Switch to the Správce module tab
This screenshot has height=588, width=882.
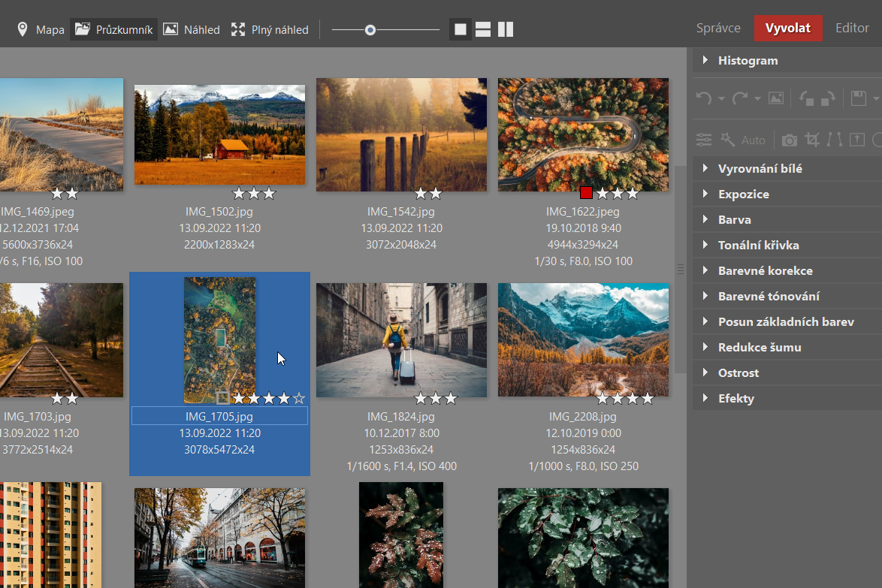[x=718, y=29]
